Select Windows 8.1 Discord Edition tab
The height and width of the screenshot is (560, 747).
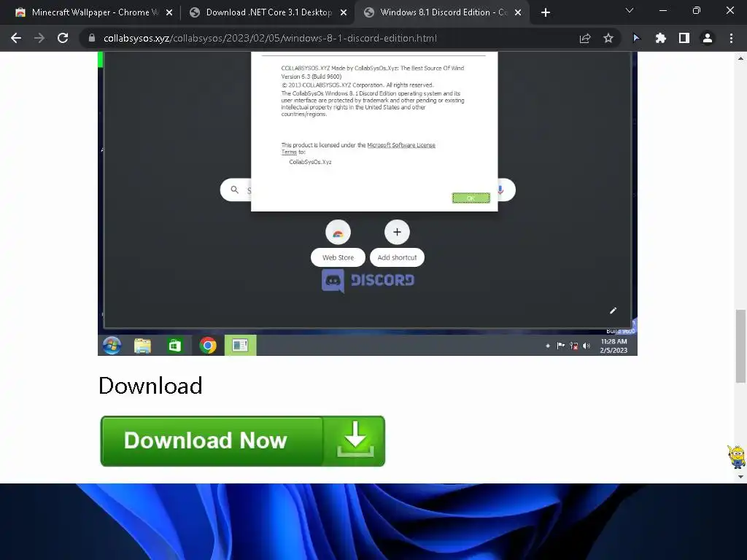(443, 12)
